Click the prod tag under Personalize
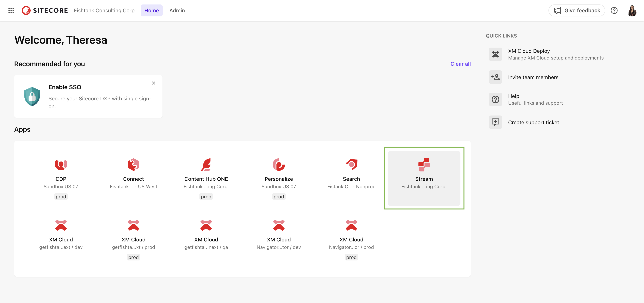The image size is (644, 303). point(279,196)
